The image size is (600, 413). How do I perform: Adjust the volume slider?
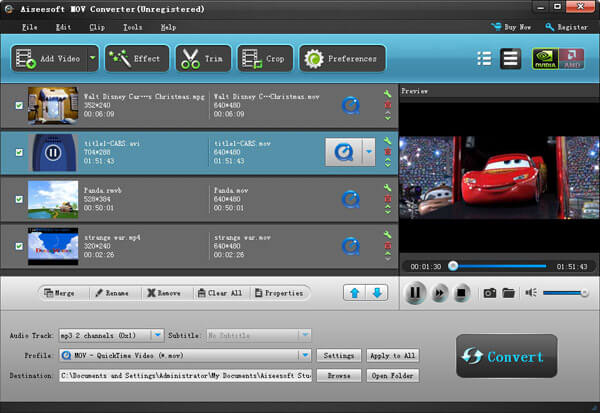566,293
